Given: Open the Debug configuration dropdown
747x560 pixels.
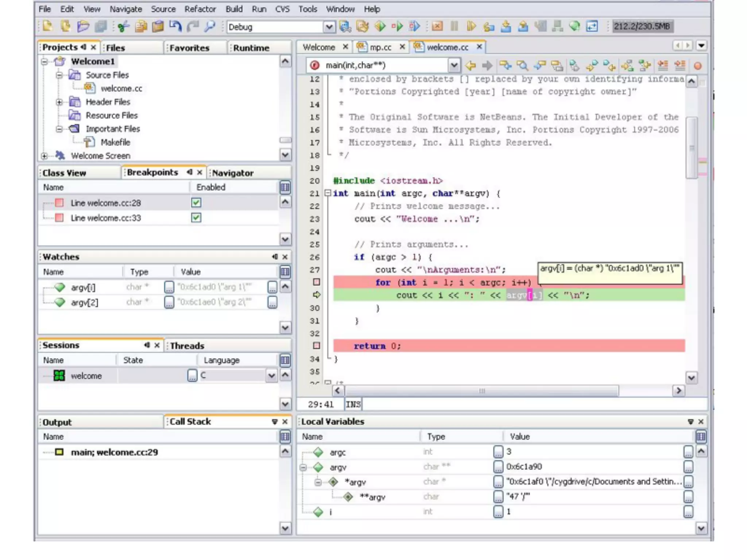Looking at the screenshot, I should pyautogui.click(x=329, y=27).
